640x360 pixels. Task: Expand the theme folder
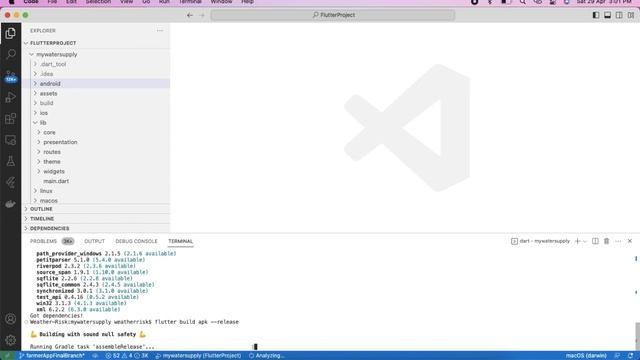96,162
